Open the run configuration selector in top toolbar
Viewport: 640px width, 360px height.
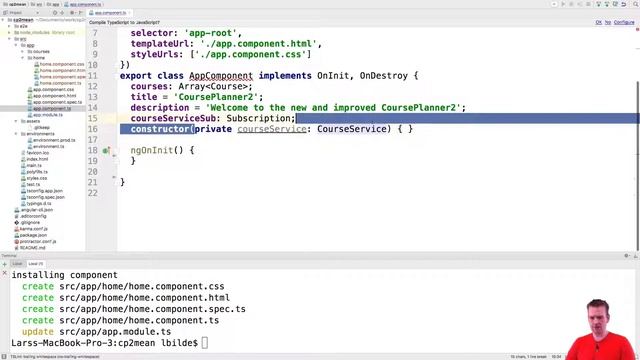coord(554,4)
